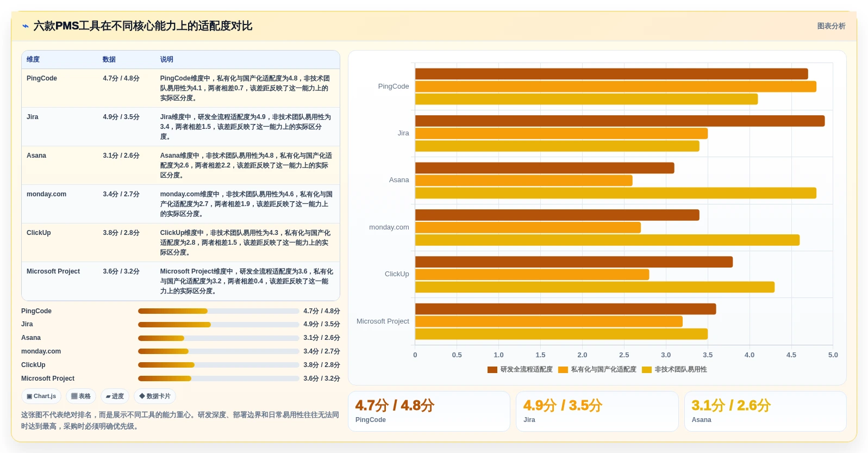Select the Chart.js chip
868x453 pixels.
(x=41, y=396)
